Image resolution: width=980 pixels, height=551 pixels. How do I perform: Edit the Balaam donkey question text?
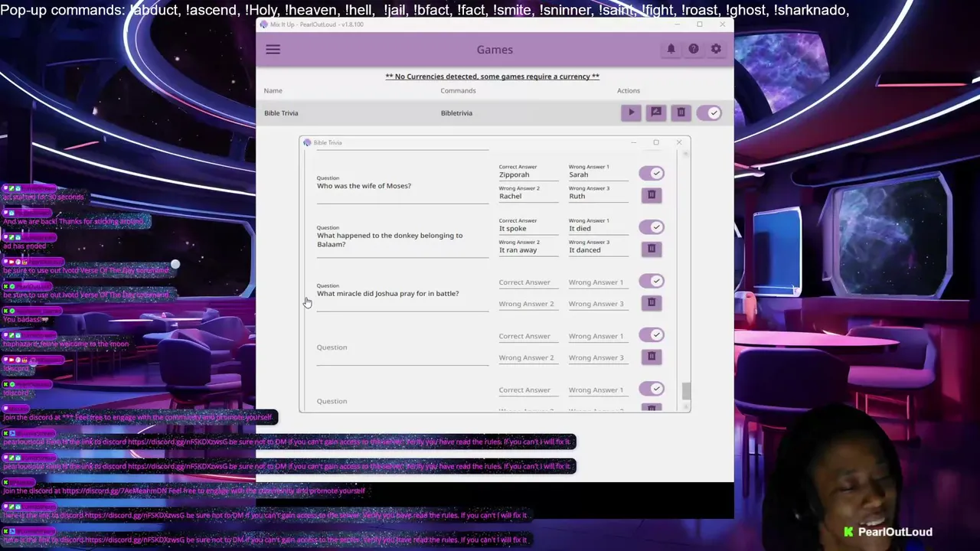point(403,240)
